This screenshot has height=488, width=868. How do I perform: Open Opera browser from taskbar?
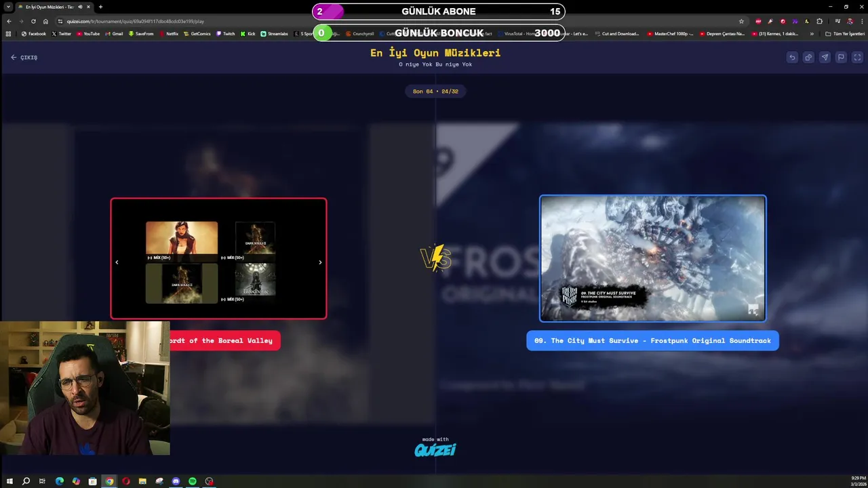tap(125, 481)
